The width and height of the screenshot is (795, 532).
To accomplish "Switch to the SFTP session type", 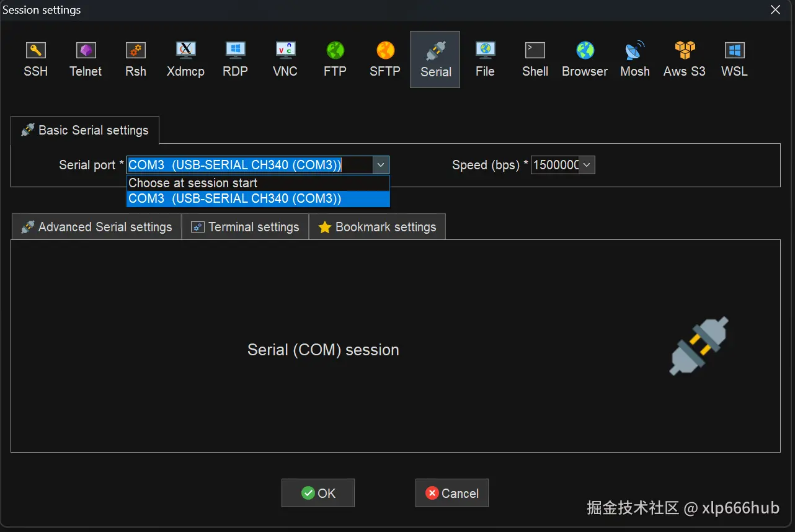I will (x=385, y=60).
